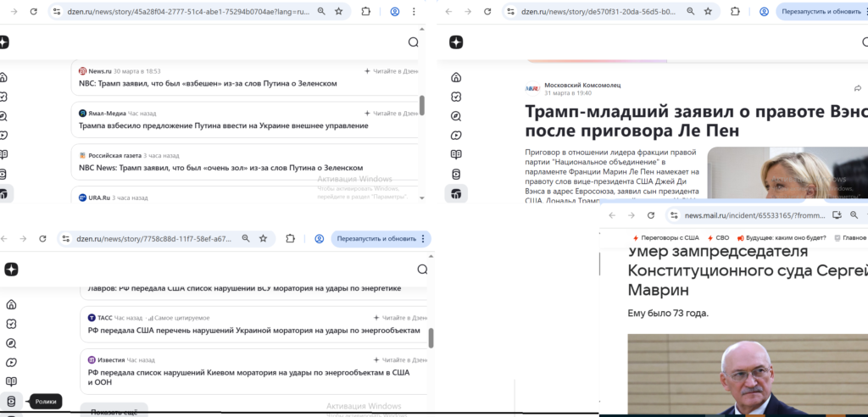Open explore compass icon in Le Pen window
The height and width of the screenshot is (417, 868).
click(x=456, y=116)
